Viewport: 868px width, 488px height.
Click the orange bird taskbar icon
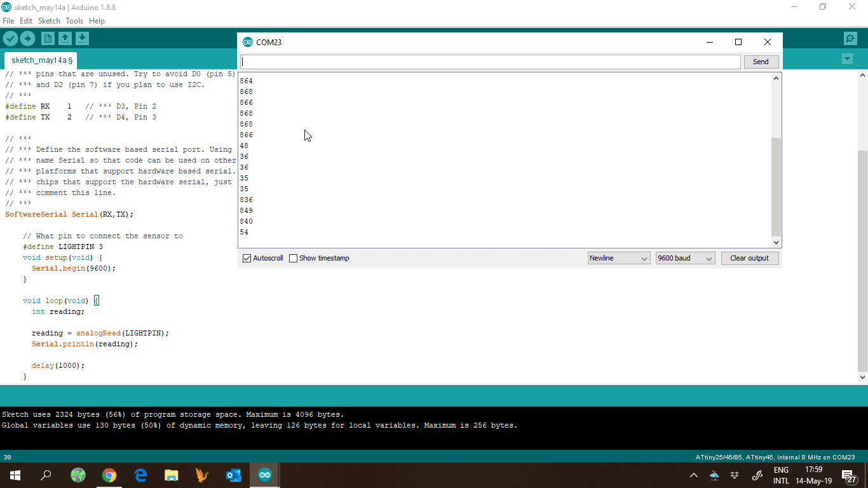pyautogui.click(x=203, y=475)
